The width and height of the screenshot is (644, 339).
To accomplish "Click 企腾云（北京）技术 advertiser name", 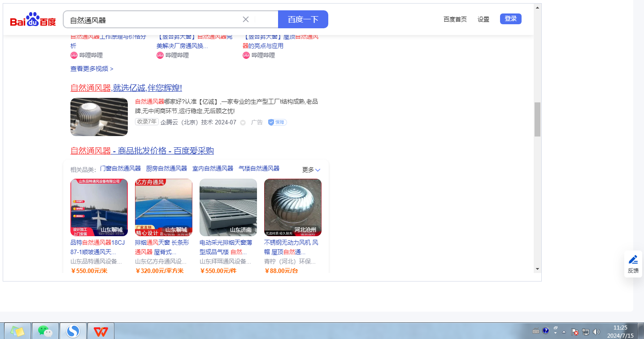I will click(187, 122).
